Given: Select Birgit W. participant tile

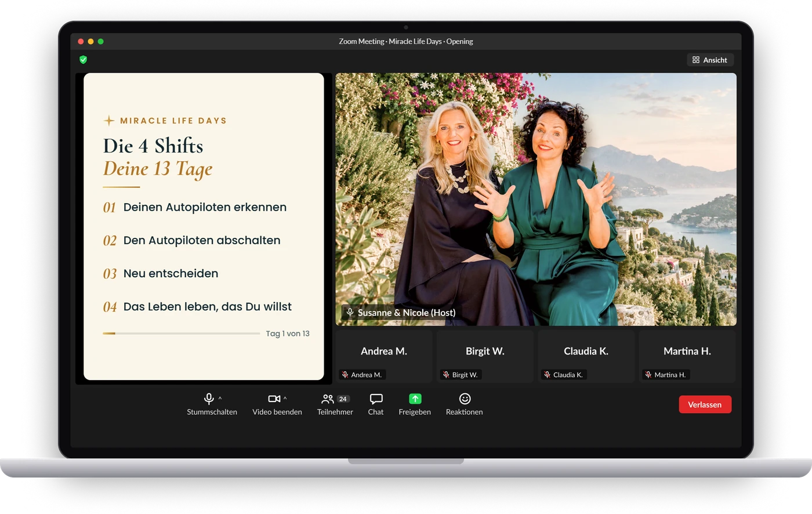Looking at the screenshot, I should [x=485, y=357].
